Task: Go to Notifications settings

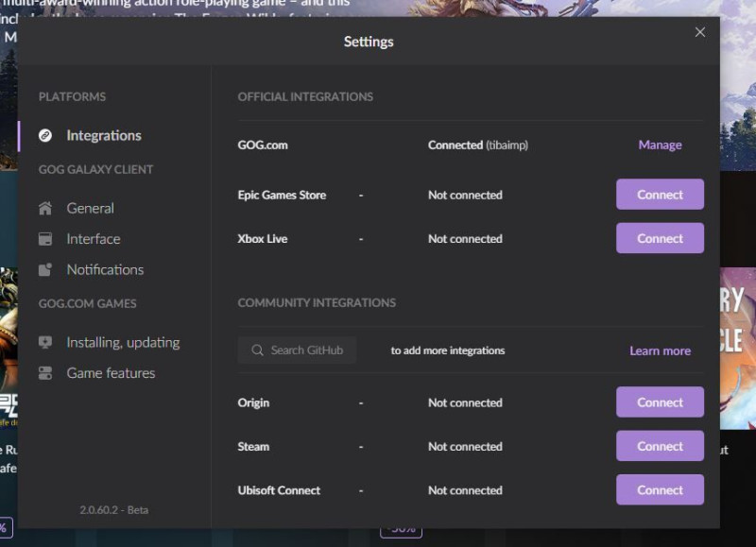Action: 105,270
